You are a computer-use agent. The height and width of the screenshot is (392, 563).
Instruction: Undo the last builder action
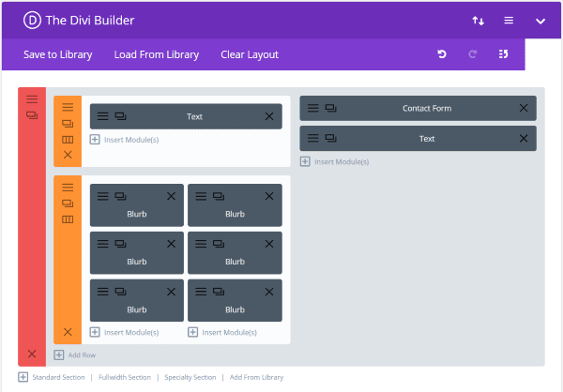pyautogui.click(x=442, y=54)
